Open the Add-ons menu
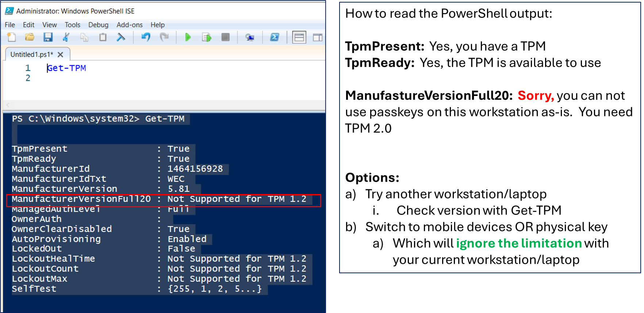The image size is (644, 313). coord(130,25)
